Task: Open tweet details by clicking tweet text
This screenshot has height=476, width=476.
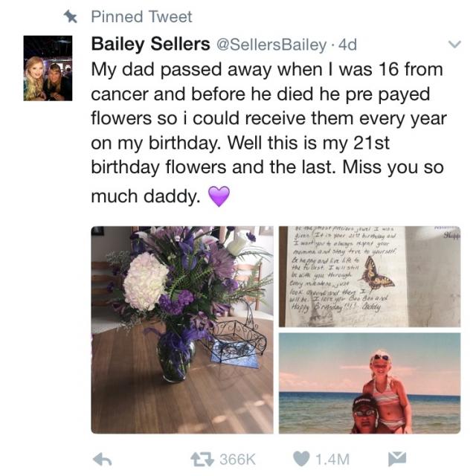Action: click(x=268, y=132)
